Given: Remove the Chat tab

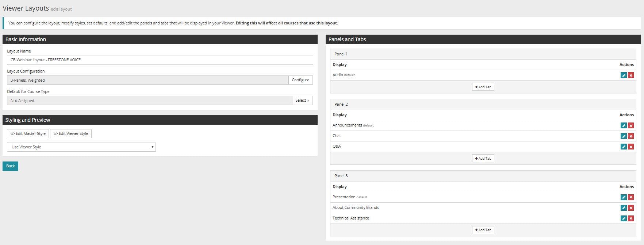Looking at the screenshot, I should pos(630,136).
